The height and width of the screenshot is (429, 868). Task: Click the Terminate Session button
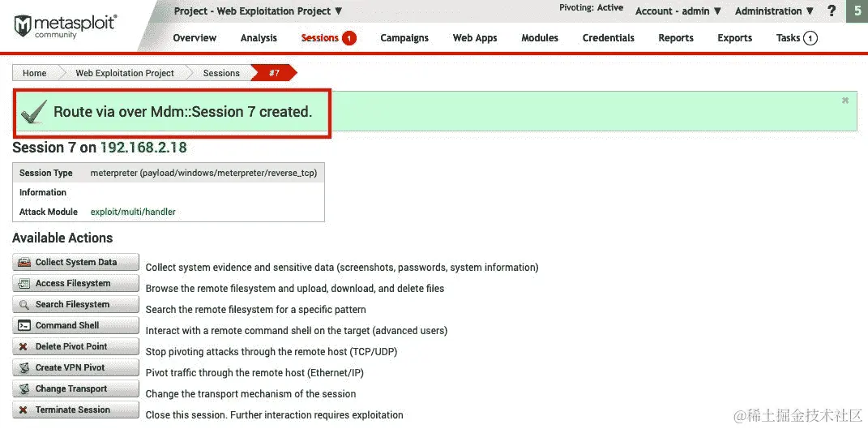click(x=75, y=410)
